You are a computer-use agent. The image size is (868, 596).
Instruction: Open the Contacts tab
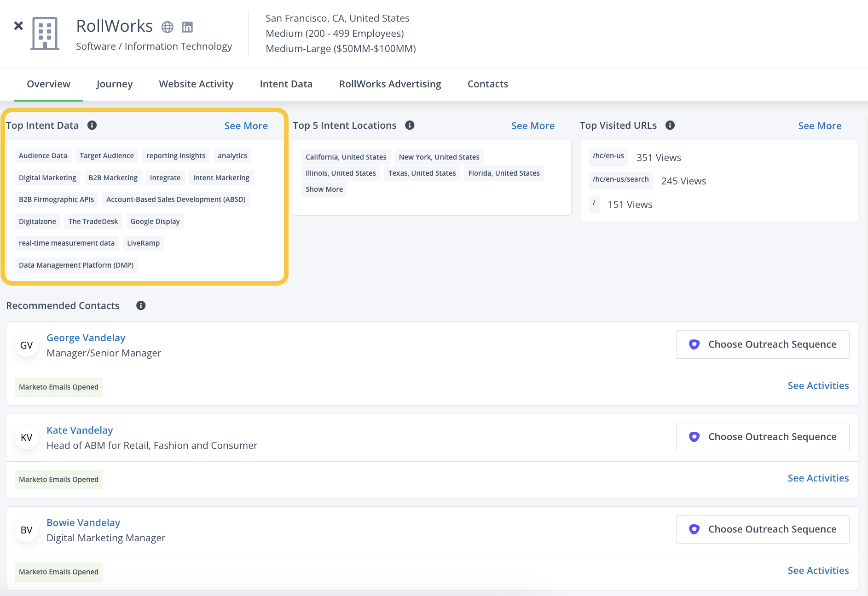click(x=488, y=84)
